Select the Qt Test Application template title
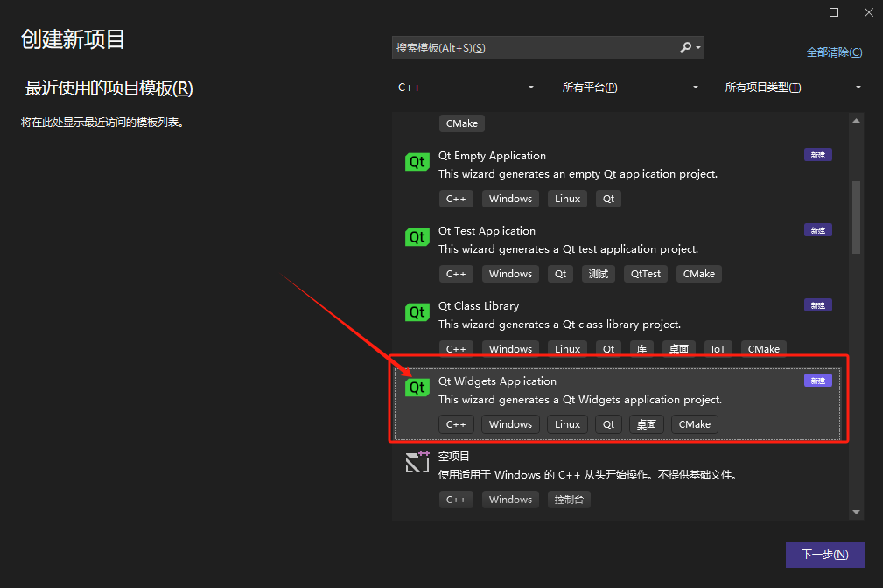 pyautogui.click(x=487, y=230)
